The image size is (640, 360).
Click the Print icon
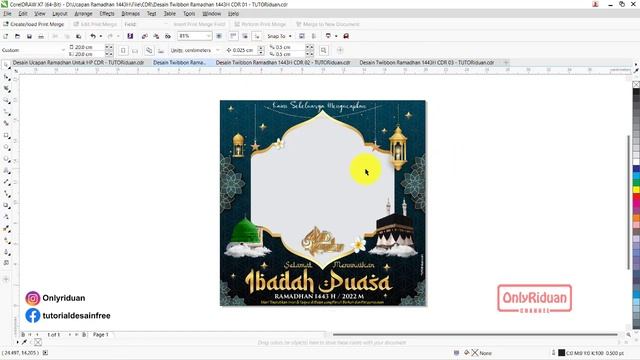point(41,36)
